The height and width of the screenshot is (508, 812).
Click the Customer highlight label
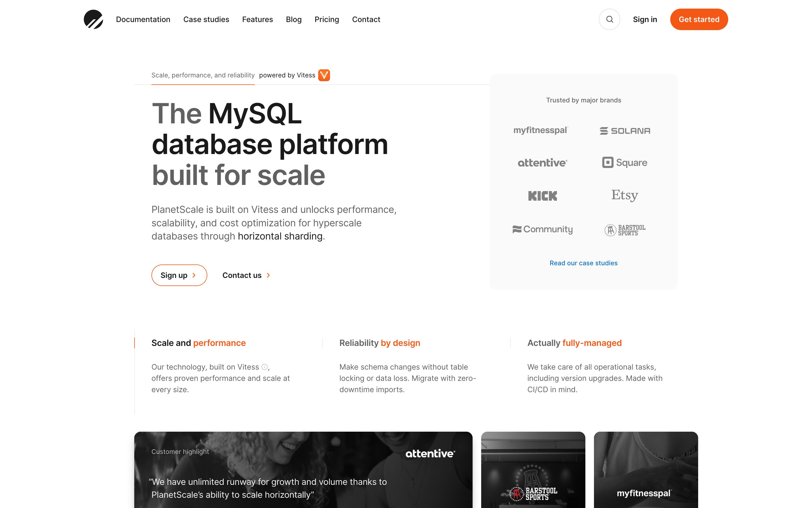180,452
